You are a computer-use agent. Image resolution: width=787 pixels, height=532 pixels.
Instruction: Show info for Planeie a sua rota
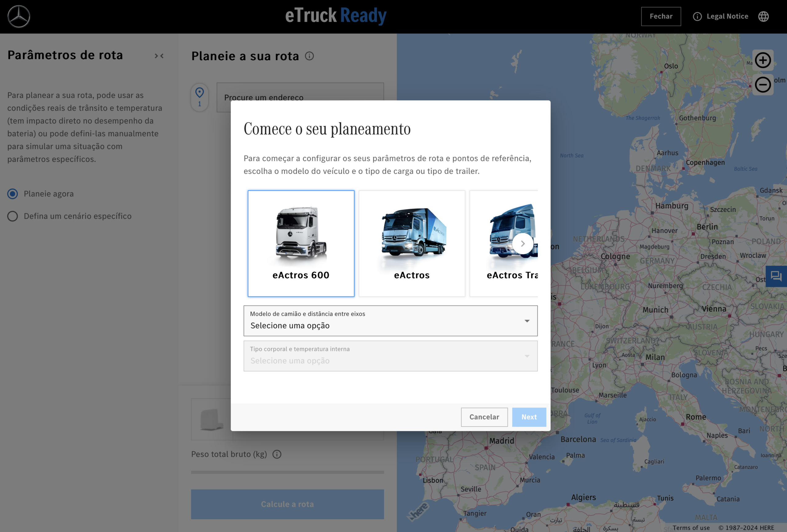click(x=309, y=56)
